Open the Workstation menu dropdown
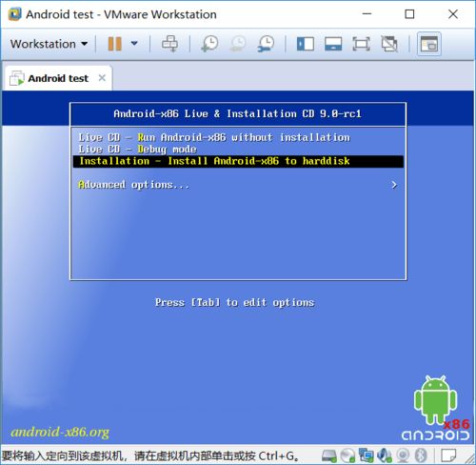Image resolution: width=476 pixels, height=465 pixels. 49,44
